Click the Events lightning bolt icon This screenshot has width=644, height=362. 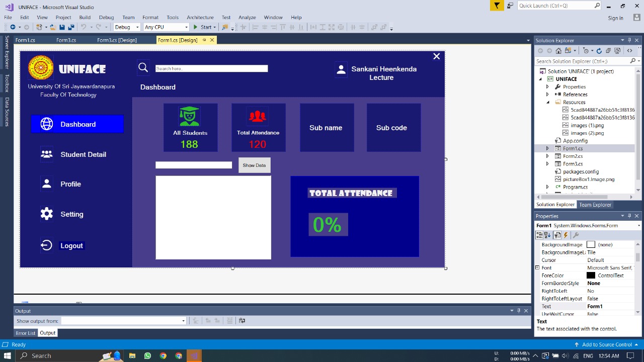[566, 235]
